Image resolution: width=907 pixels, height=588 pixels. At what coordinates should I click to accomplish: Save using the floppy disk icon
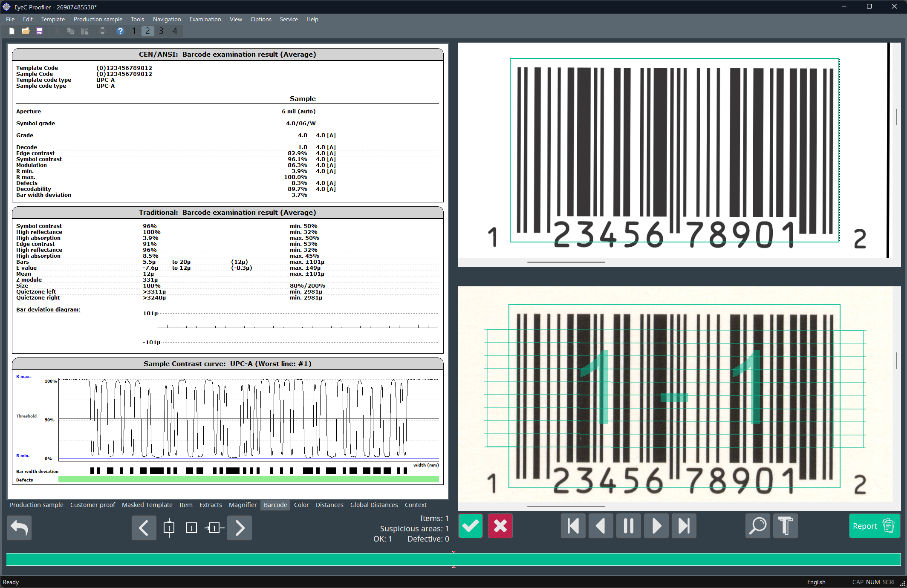(40, 31)
